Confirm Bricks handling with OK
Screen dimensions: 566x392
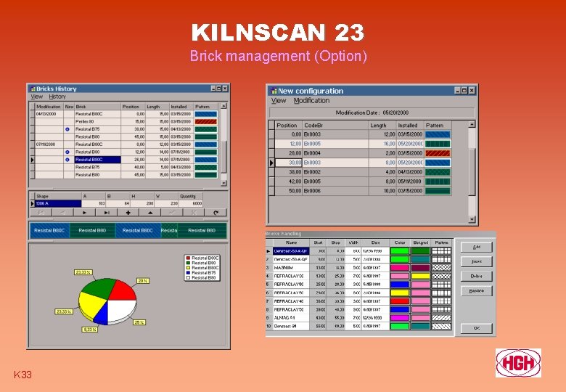(477, 328)
